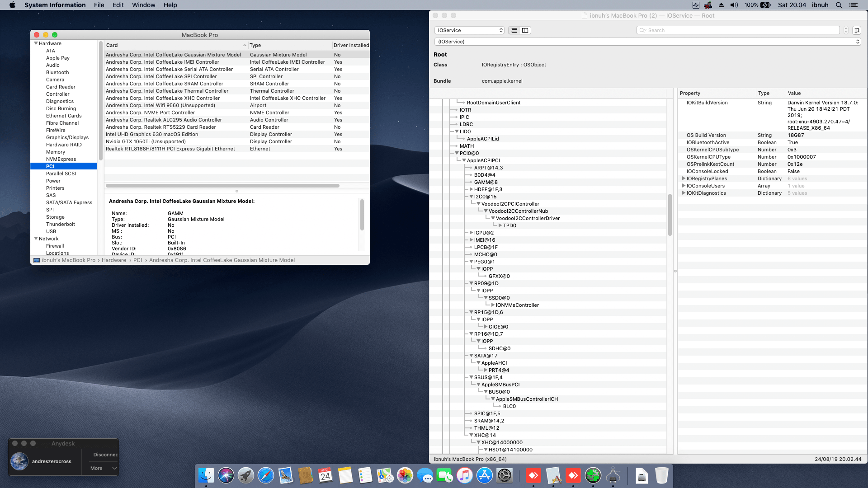Open Launchpad rocket icon in Dock
The width and height of the screenshot is (868, 488).
(x=246, y=475)
